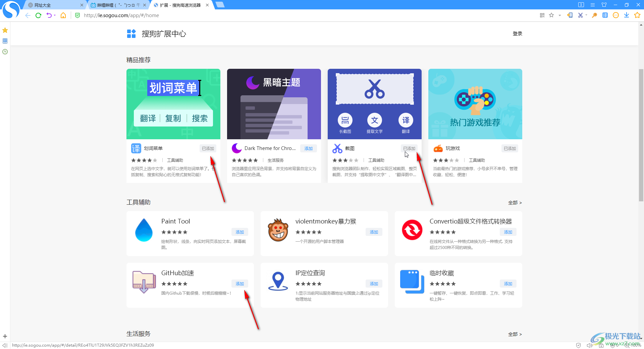Viewport: 644px width, 349px height.
Task: Add the 临时收藏 extension
Action: coord(508,284)
